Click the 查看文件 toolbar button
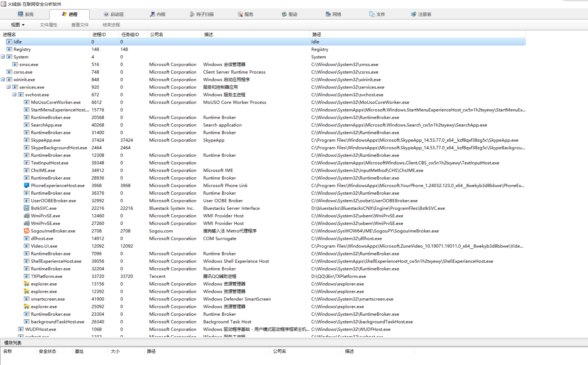The width and height of the screenshot is (588, 365). click(80, 25)
